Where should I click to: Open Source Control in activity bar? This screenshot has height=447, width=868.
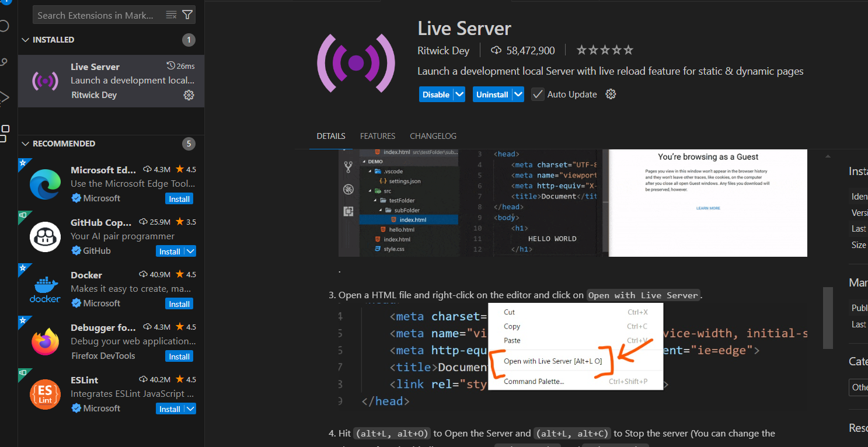click(5, 61)
